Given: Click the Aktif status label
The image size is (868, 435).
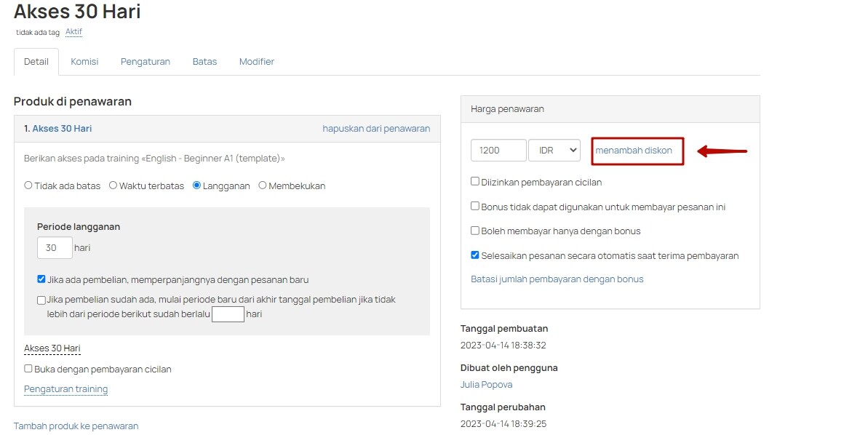Looking at the screenshot, I should [x=73, y=32].
